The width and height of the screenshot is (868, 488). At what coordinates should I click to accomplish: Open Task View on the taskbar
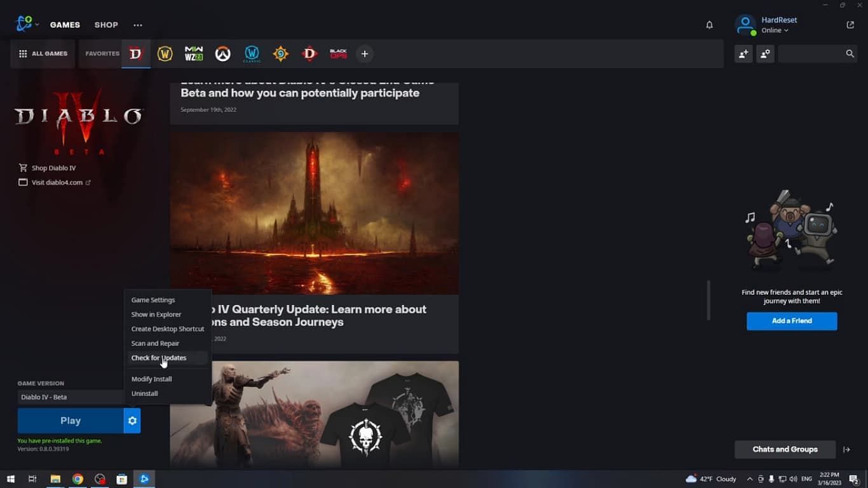tap(32, 479)
